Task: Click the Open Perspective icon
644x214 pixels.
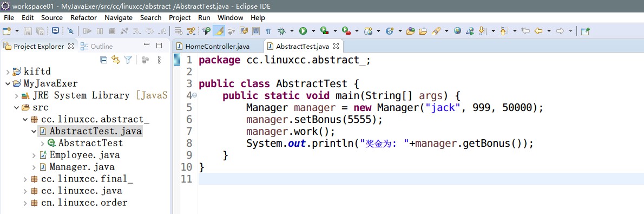Action: 585,31
